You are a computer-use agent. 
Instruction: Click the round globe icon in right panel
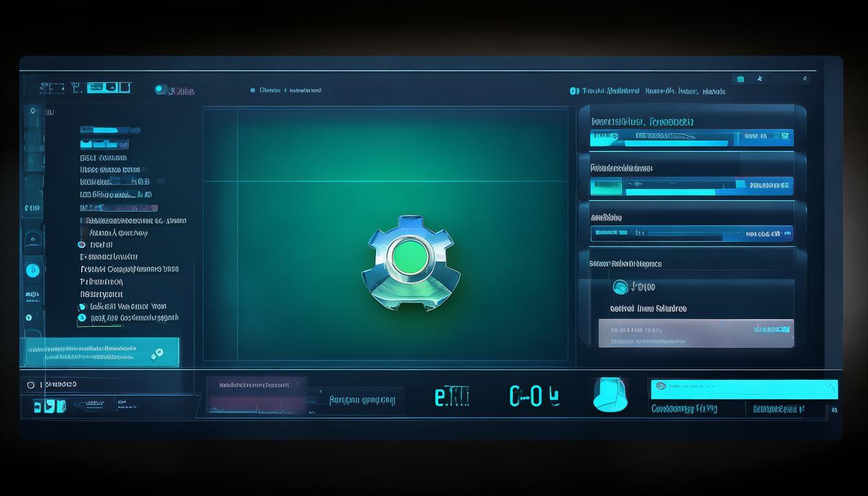(620, 287)
